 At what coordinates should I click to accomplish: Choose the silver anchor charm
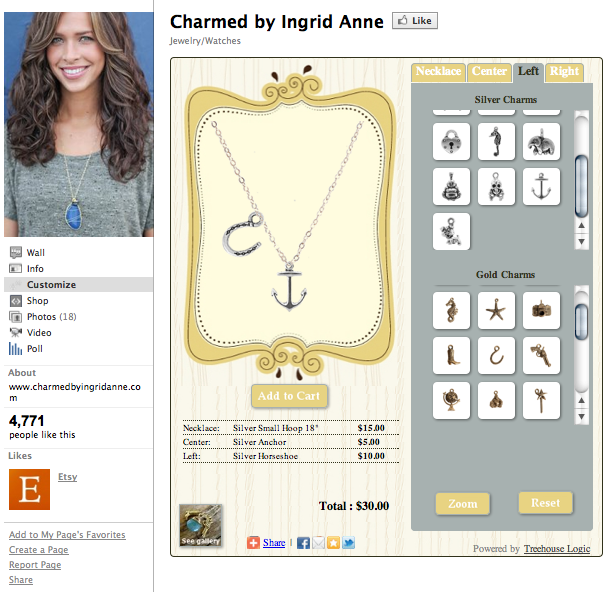[x=541, y=187]
